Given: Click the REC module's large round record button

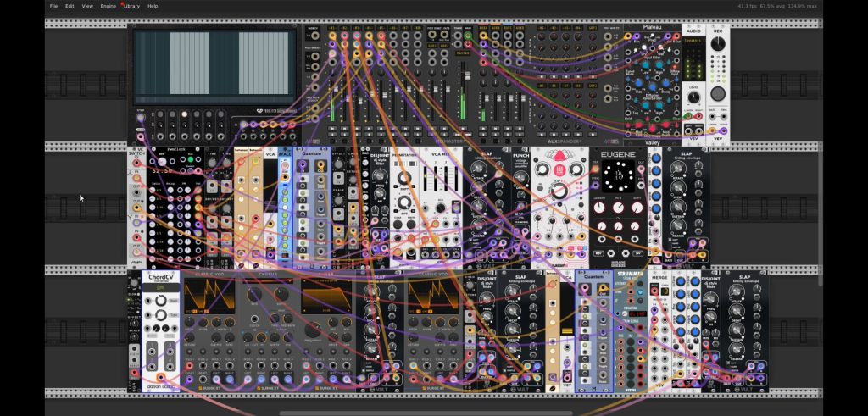Looking at the screenshot, I should coord(718,93).
